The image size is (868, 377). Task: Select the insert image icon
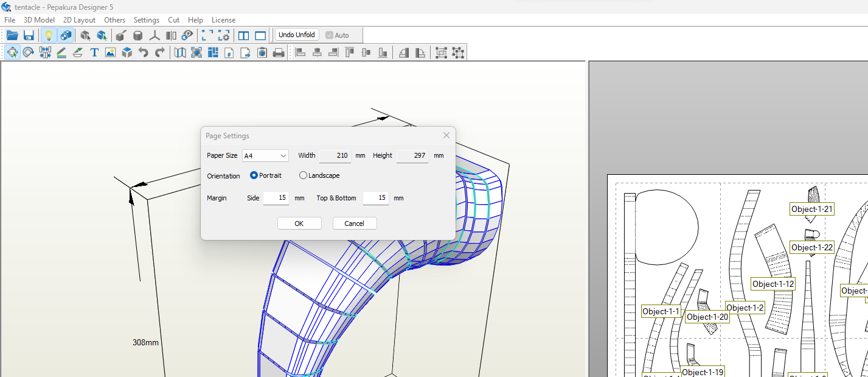pyautogui.click(x=110, y=53)
